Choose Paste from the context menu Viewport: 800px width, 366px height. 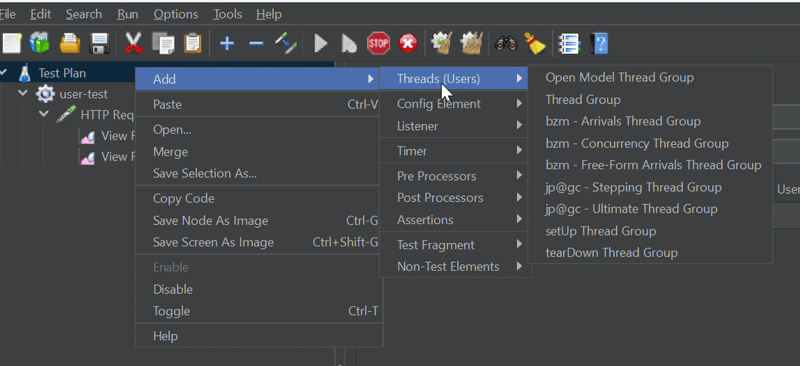point(258,104)
